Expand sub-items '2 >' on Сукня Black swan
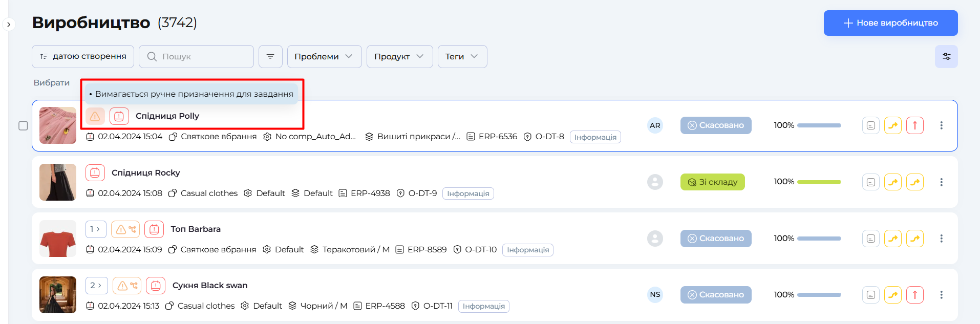The width and height of the screenshot is (980, 324). coord(96,286)
